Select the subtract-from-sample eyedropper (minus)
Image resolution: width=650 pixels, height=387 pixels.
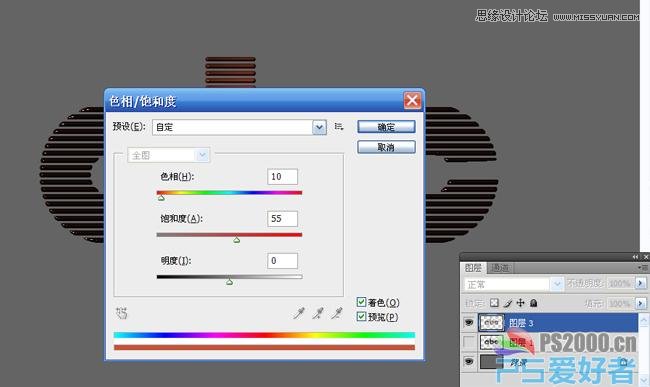337,313
